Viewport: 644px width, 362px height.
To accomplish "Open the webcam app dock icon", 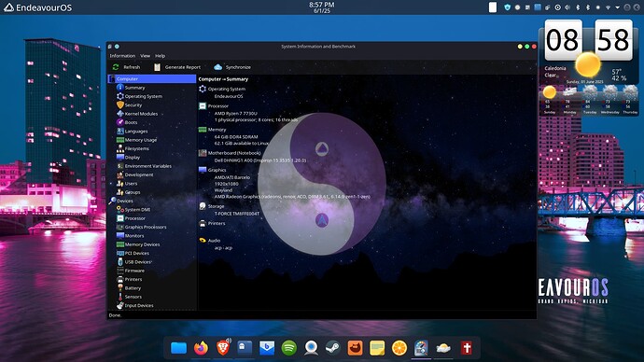I will pos(311,348).
